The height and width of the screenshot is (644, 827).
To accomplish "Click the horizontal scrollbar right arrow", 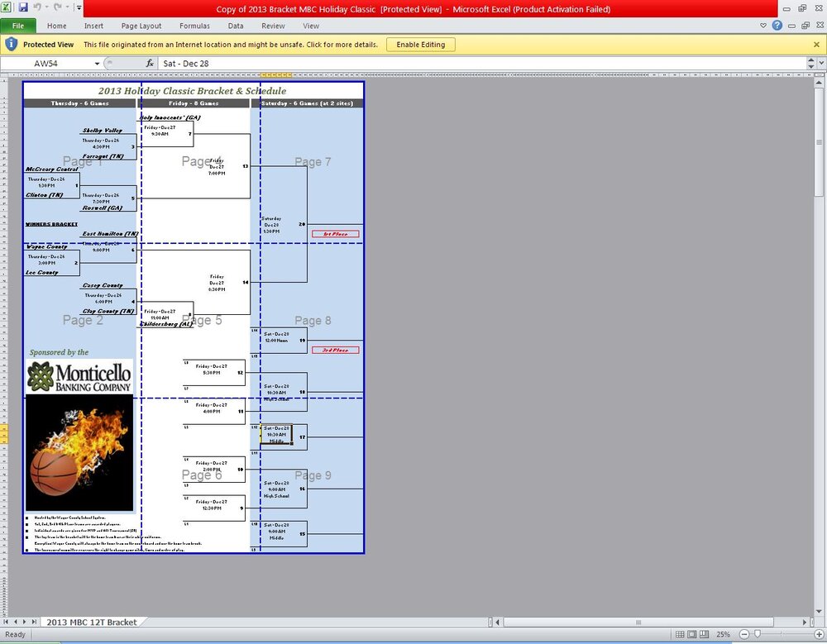I will coord(805,623).
